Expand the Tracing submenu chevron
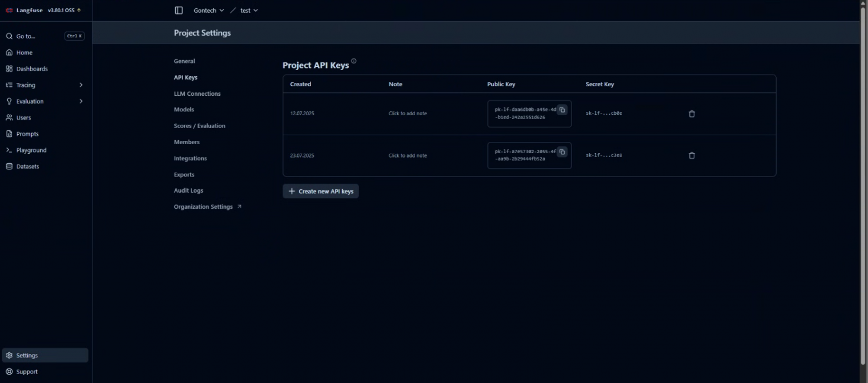 81,85
